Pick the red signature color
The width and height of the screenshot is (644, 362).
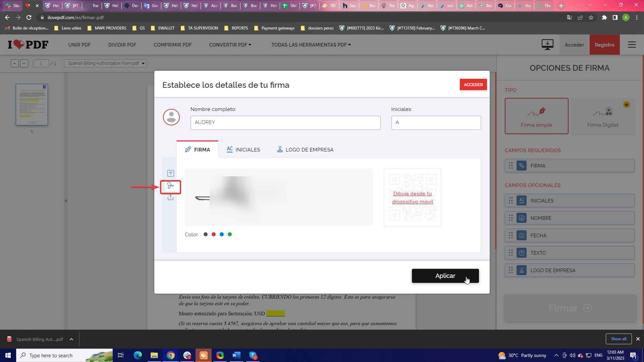tap(214, 235)
